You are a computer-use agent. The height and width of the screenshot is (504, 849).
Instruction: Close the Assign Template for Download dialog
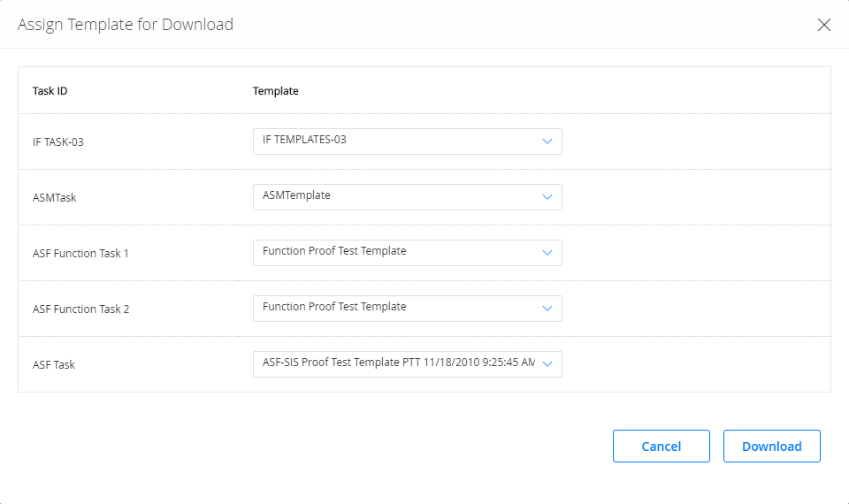[823, 25]
